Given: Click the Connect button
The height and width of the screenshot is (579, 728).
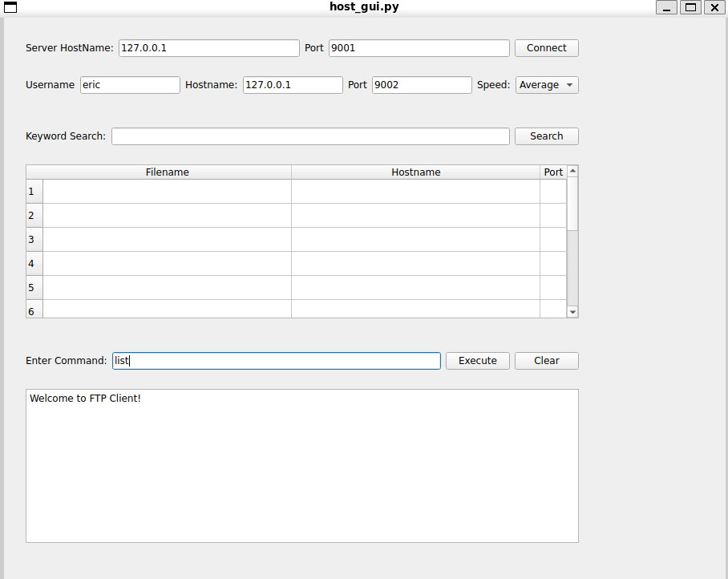Looking at the screenshot, I should coord(546,48).
